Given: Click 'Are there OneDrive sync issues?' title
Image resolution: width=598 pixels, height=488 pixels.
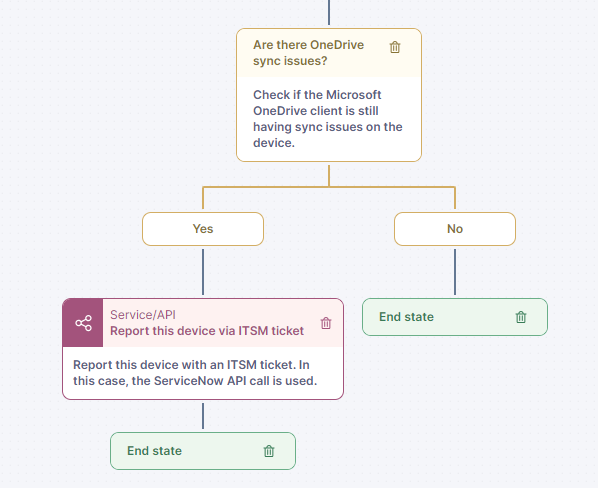Looking at the screenshot, I should point(309,53).
